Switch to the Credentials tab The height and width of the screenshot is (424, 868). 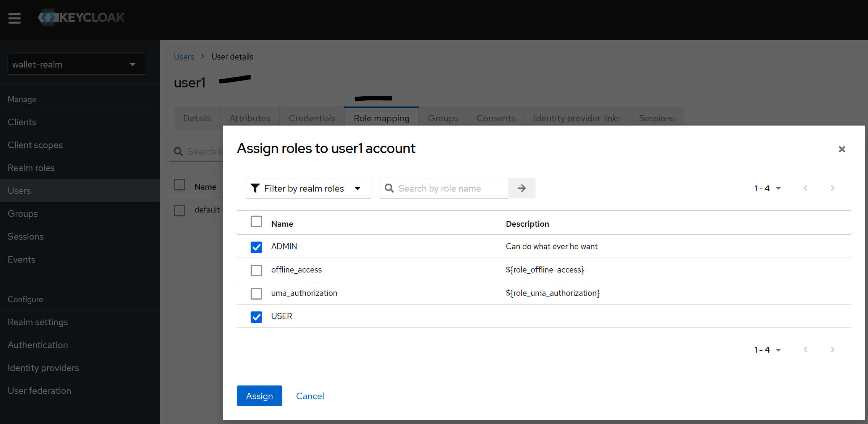pyautogui.click(x=312, y=118)
